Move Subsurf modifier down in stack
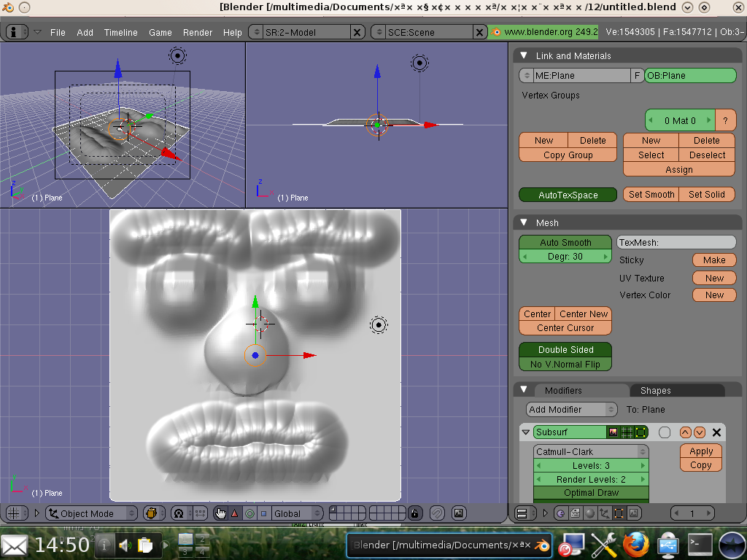747x560 pixels. [700, 432]
